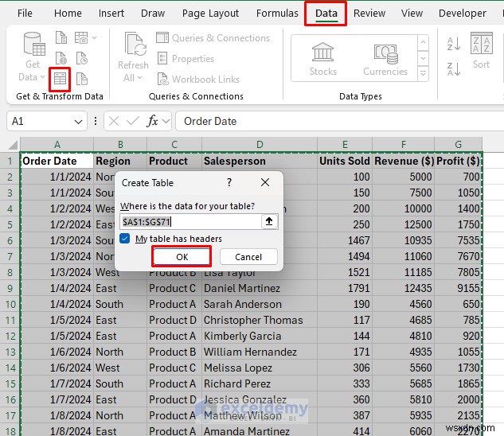The width and height of the screenshot is (504, 436).
Task: Switch to the Insert tab
Action: pyautogui.click(x=111, y=14)
